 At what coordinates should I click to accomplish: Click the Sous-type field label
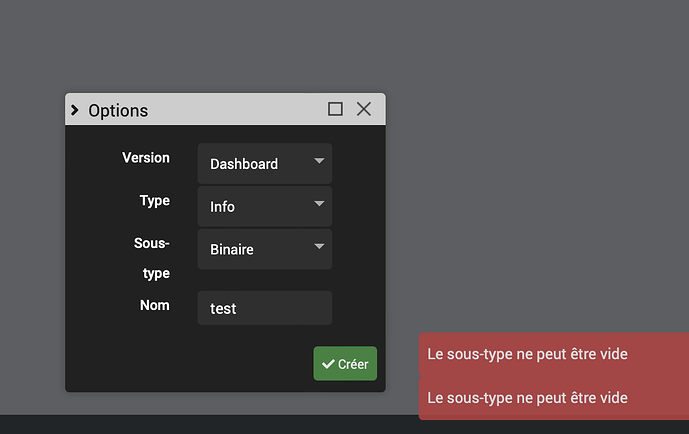coord(152,258)
